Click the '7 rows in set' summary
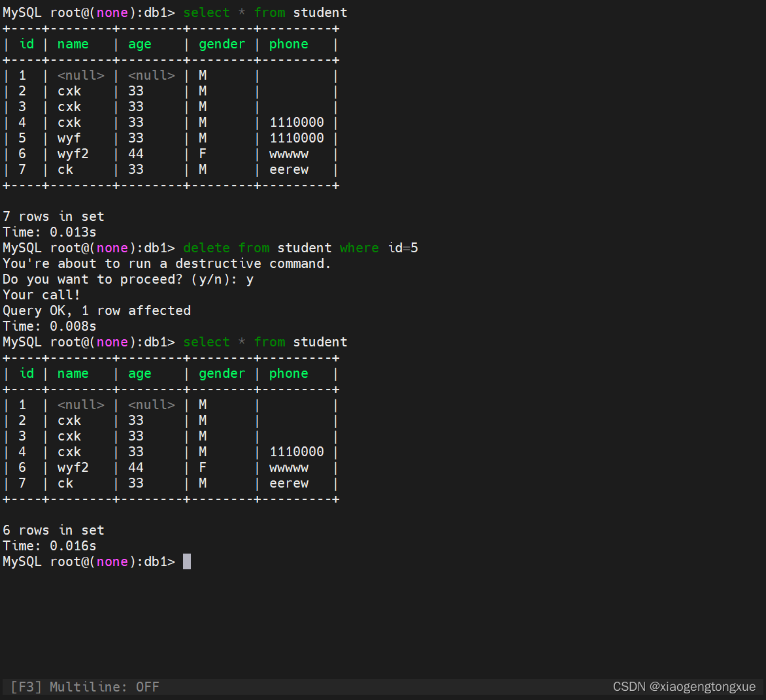Viewport: 766px width, 700px height. coord(53,216)
